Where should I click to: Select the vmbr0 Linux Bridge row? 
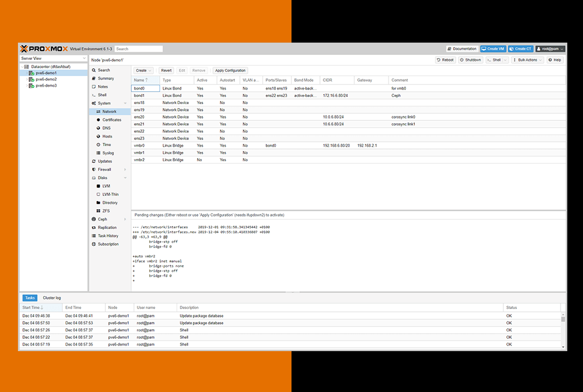point(348,146)
